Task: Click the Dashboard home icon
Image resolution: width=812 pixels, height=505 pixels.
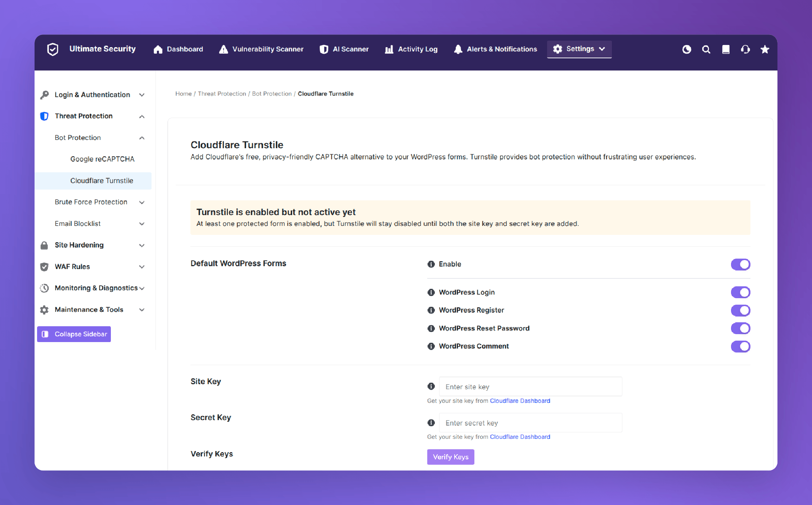Action: pyautogui.click(x=158, y=49)
